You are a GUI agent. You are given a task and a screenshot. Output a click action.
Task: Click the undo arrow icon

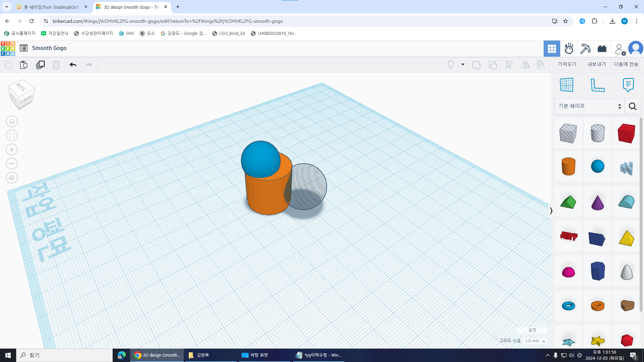pos(73,65)
